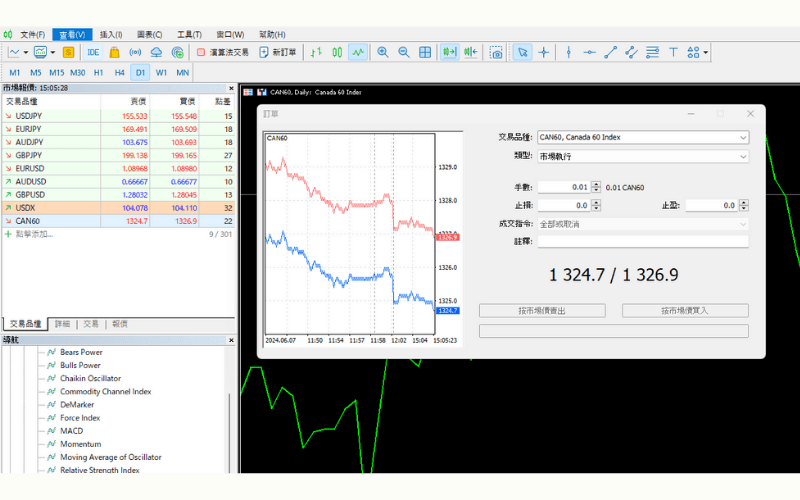This screenshot has height=500, width=800.
Task: Take a chart screenshot with camera icon
Action: click(x=496, y=52)
